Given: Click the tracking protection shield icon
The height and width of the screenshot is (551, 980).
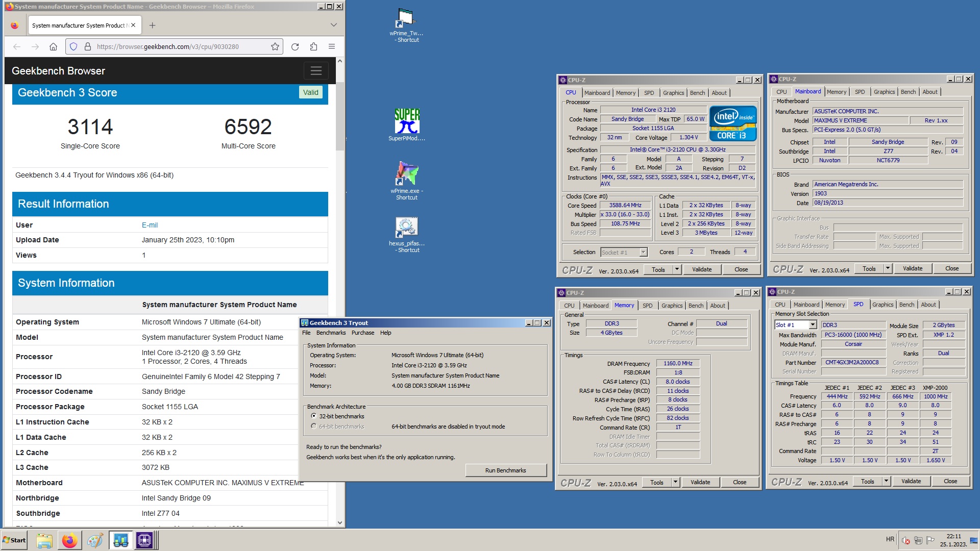Looking at the screenshot, I should pos(73,46).
